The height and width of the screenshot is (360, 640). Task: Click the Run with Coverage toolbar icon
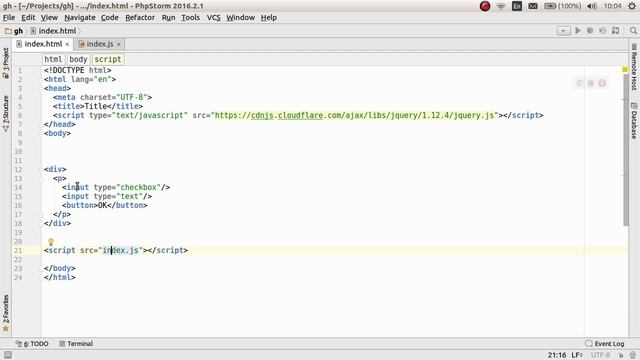(602, 31)
